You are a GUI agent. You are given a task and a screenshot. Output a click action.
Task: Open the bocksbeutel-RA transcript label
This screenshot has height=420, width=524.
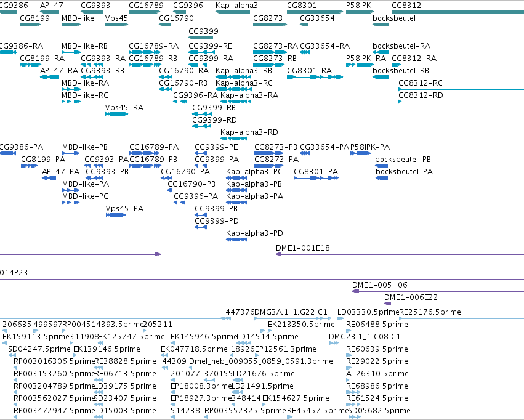[401, 46]
